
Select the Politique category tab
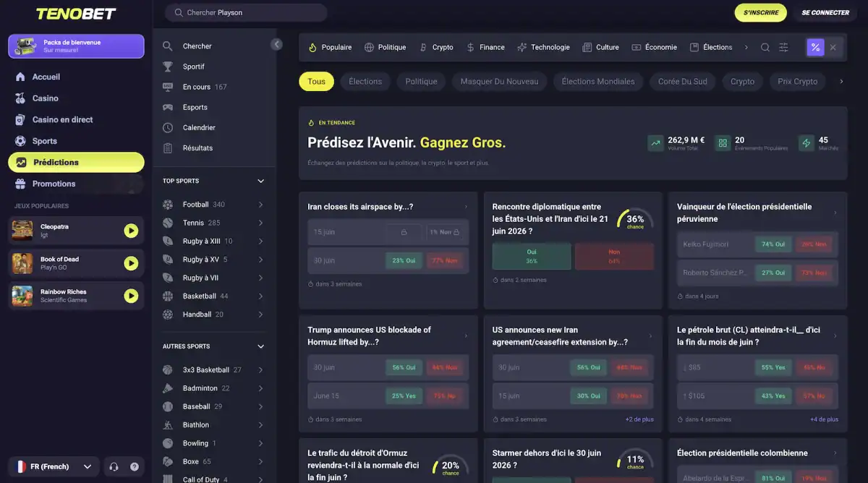coord(386,47)
